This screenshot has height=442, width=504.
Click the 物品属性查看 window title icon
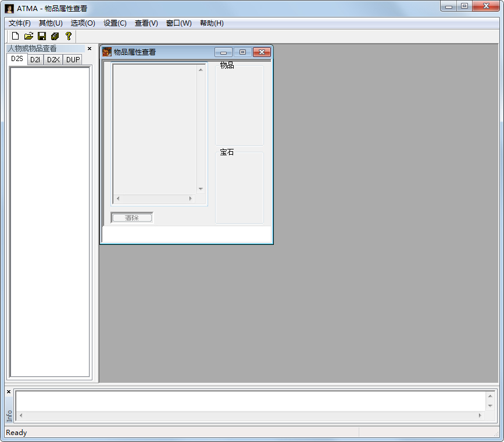coord(107,52)
